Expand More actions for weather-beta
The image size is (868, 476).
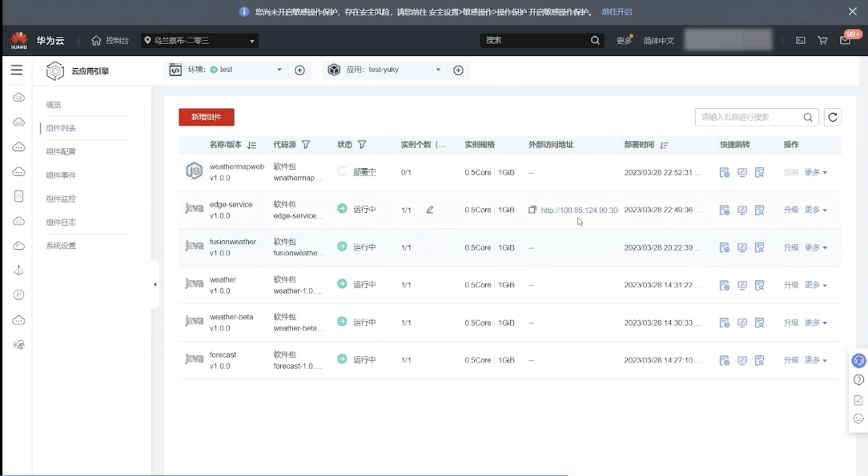[816, 323]
